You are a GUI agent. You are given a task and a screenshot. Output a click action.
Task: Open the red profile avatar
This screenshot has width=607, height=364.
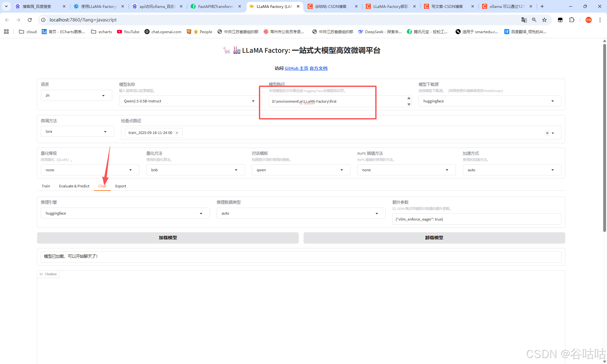588,20
